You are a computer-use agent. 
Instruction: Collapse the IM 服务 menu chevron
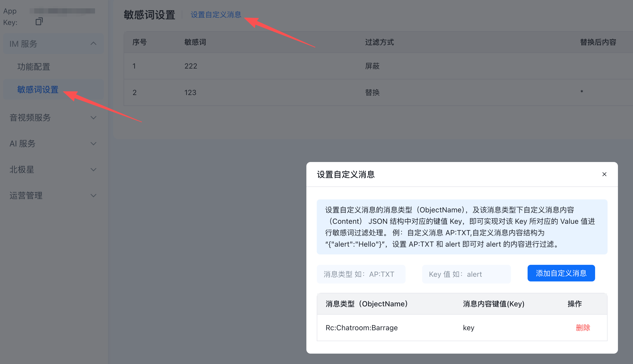coord(93,43)
